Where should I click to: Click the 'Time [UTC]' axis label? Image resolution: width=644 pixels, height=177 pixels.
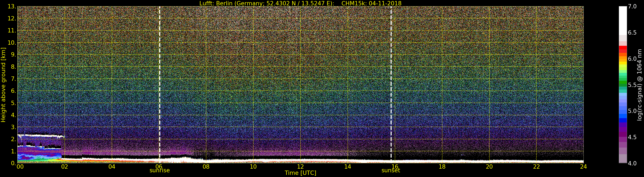(300, 173)
